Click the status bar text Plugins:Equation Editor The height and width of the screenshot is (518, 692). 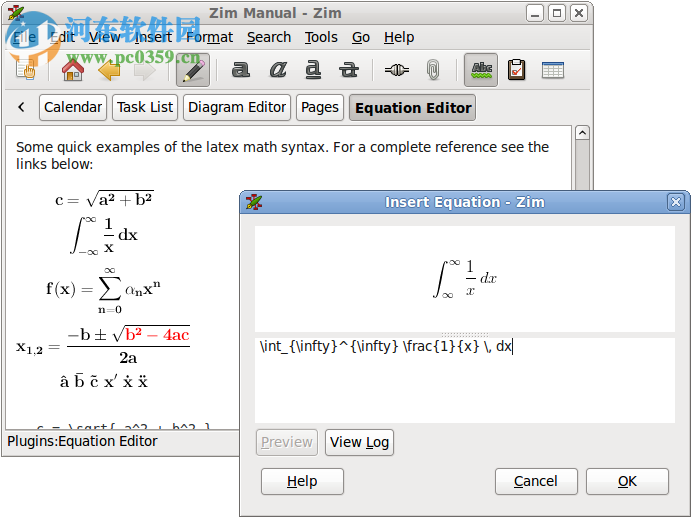(x=83, y=441)
